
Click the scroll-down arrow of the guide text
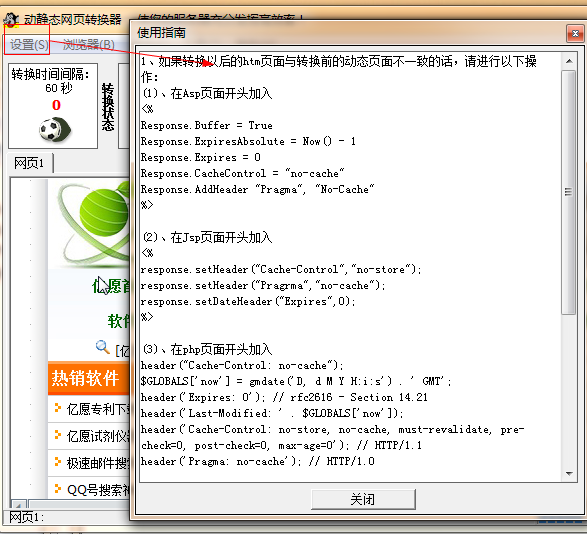coord(569,474)
